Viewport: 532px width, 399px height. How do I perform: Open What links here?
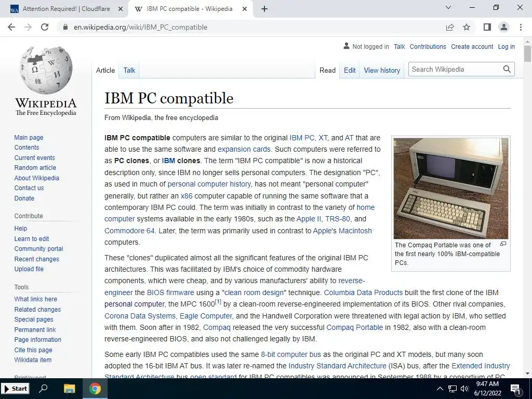[x=36, y=299]
